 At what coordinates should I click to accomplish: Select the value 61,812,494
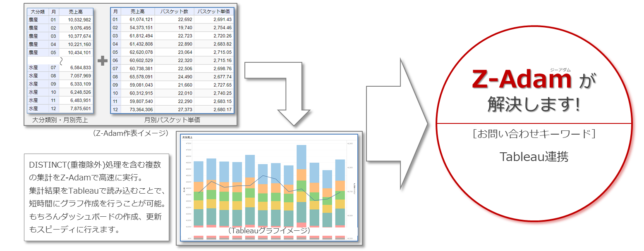tap(141, 36)
